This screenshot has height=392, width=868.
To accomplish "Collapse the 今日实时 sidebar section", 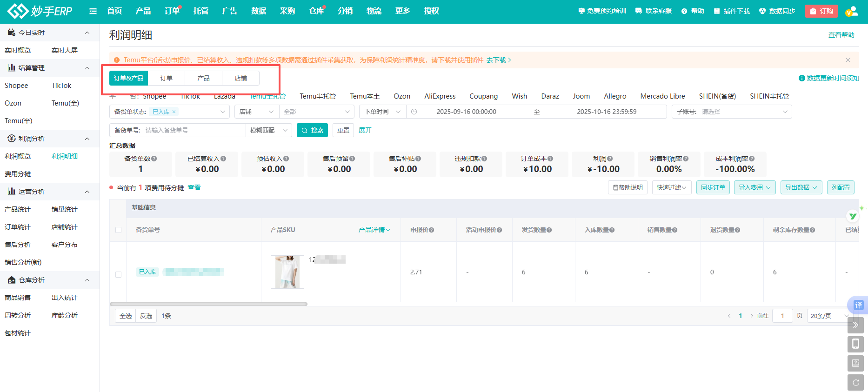I will coord(87,33).
